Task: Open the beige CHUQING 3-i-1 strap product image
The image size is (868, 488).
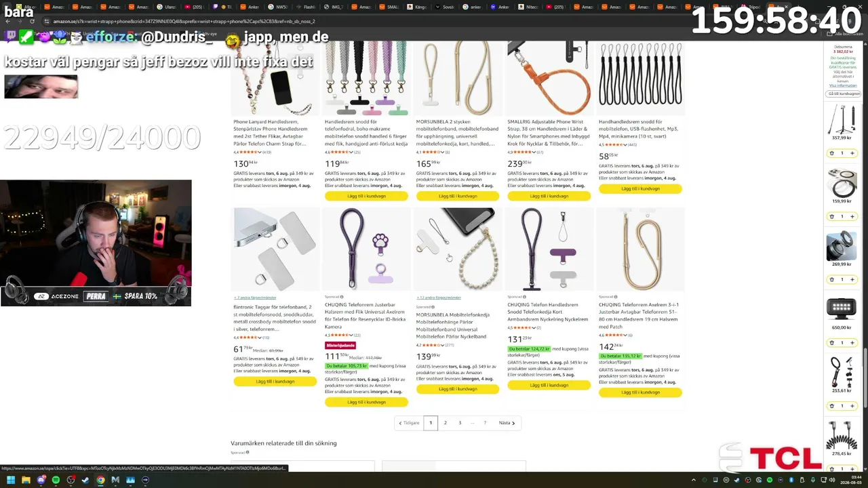Action: point(640,249)
